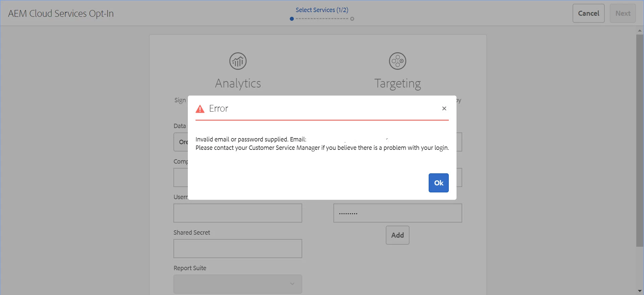Click the Select Services (1/2) step label

coord(322,10)
